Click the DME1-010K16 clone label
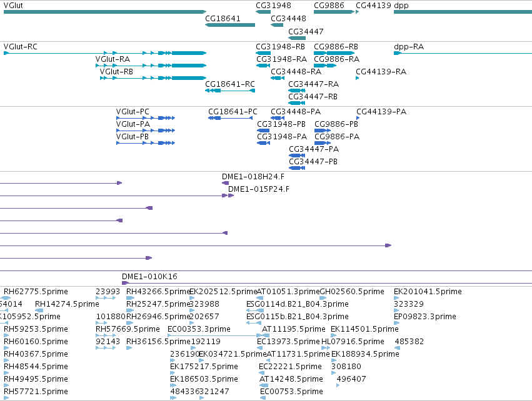Viewport: 532px width, 401px height. (149, 277)
